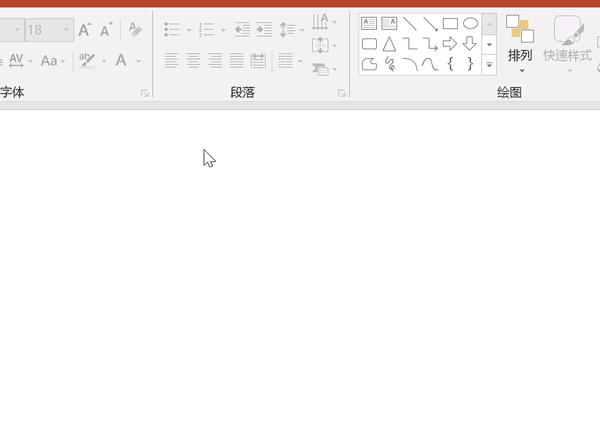Select the oval shape

470,23
